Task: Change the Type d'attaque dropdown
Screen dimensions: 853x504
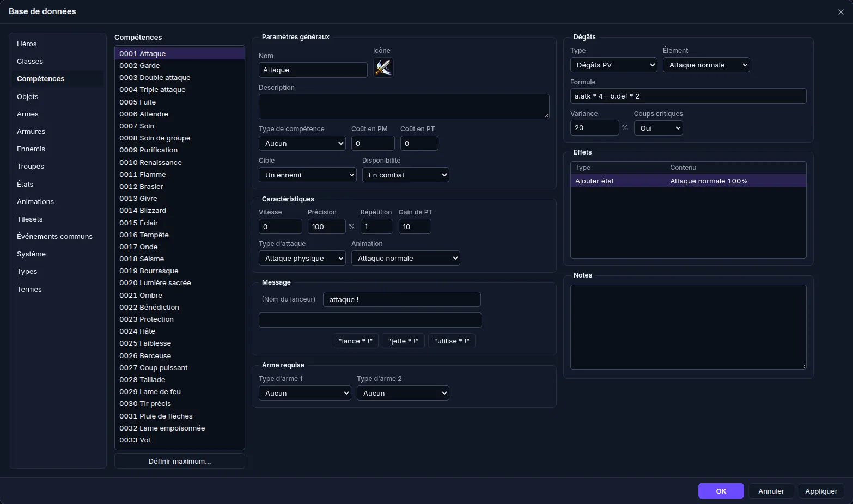Action: click(x=302, y=258)
